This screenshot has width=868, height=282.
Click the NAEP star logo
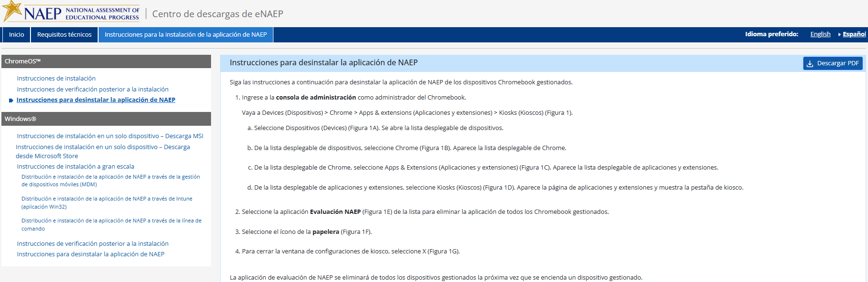(13, 10)
